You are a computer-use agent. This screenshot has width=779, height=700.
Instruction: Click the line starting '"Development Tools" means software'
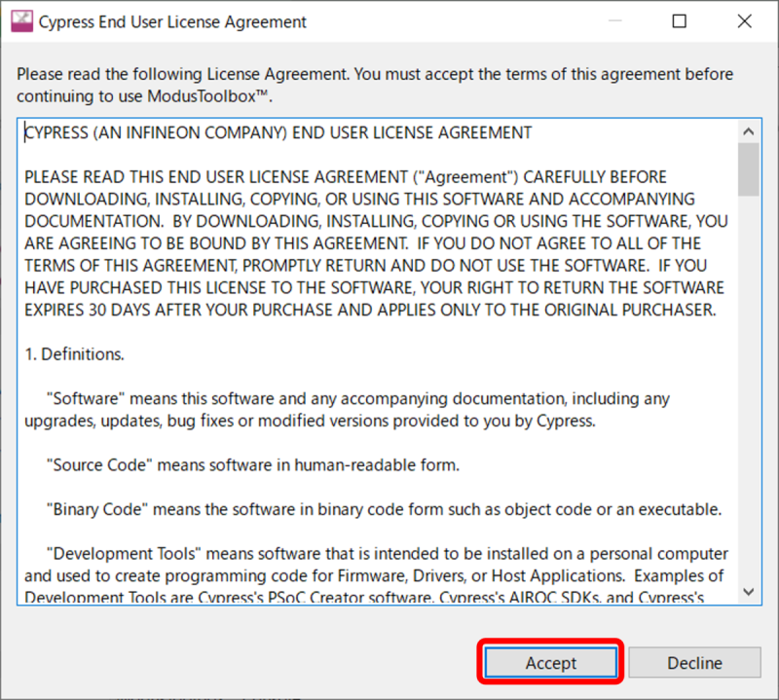point(387,553)
